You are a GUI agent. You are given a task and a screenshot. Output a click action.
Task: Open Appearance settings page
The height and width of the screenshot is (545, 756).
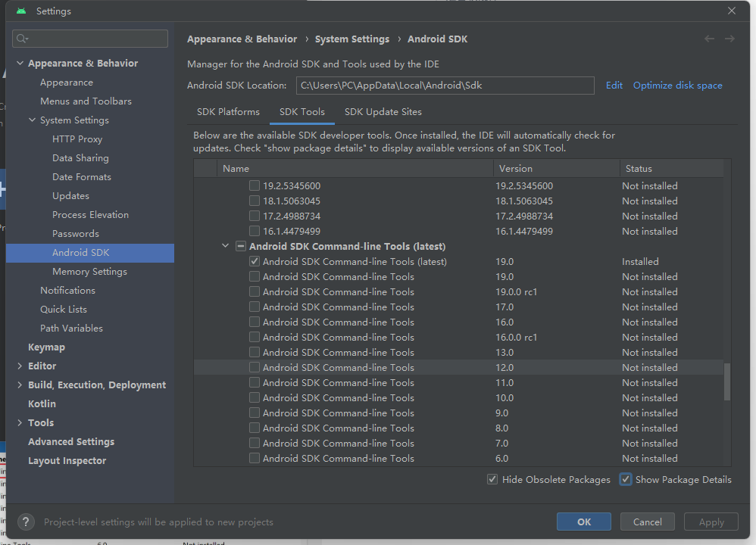(x=67, y=83)
